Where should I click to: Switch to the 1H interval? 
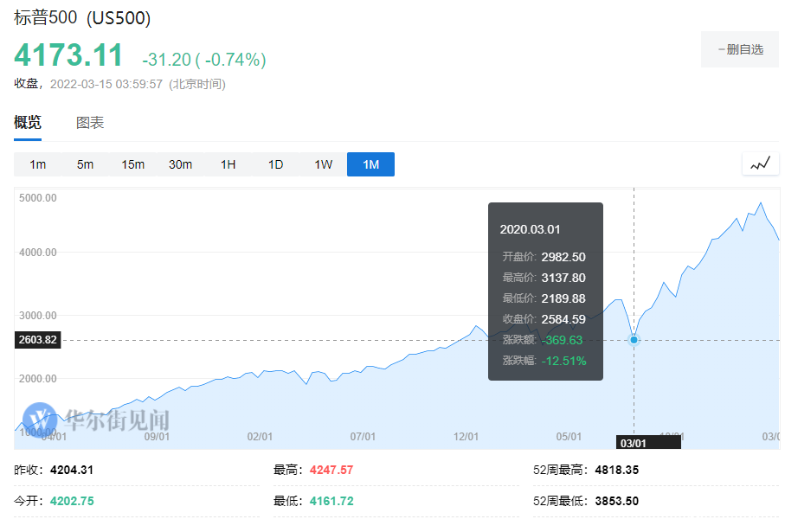228,164
